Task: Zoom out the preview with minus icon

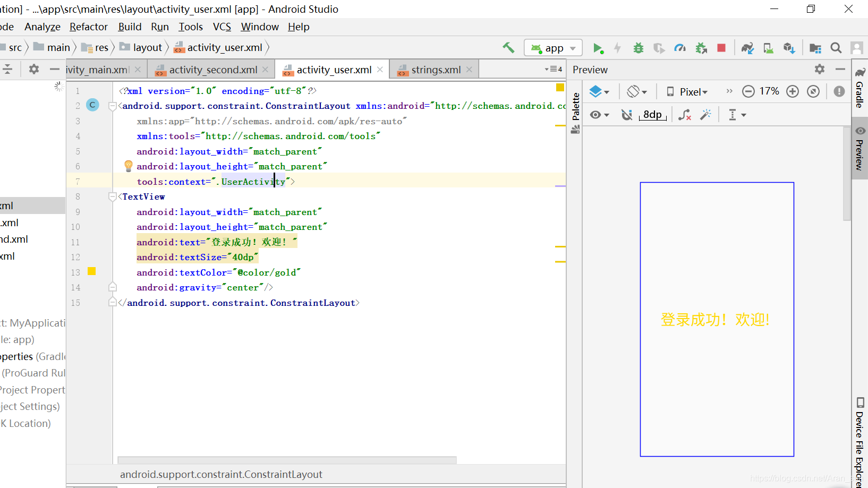Action: (748, 91)
